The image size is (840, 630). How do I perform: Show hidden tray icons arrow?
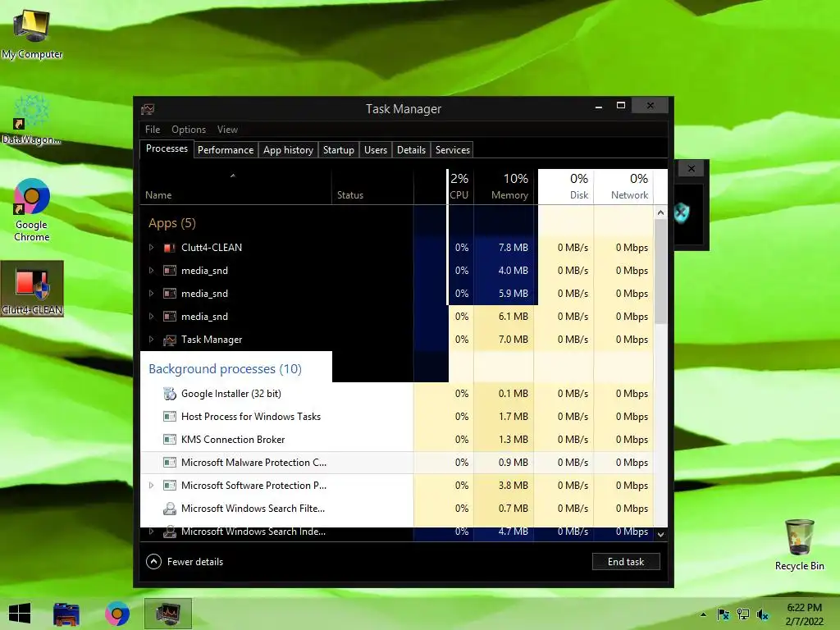pyautogui.click(x=703, y=614)
